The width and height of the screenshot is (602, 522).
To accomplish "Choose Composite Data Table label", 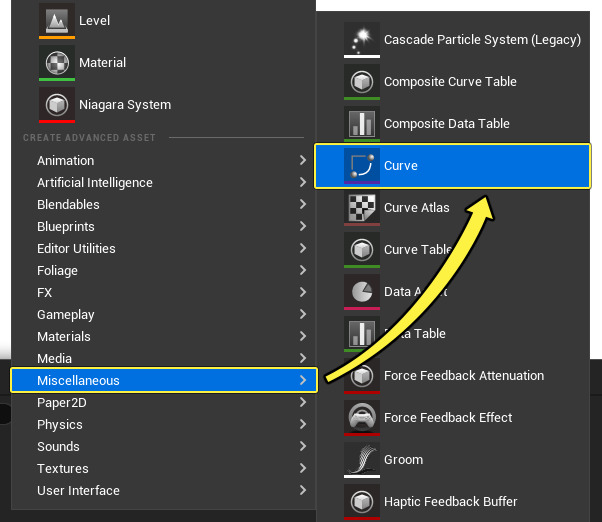I will 447,124.
